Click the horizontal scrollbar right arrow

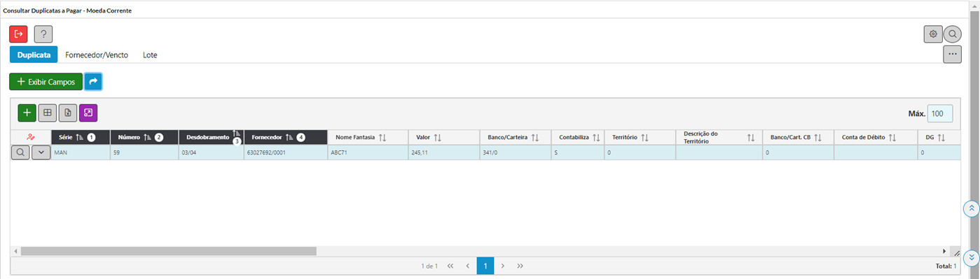(x=944, y=250)
